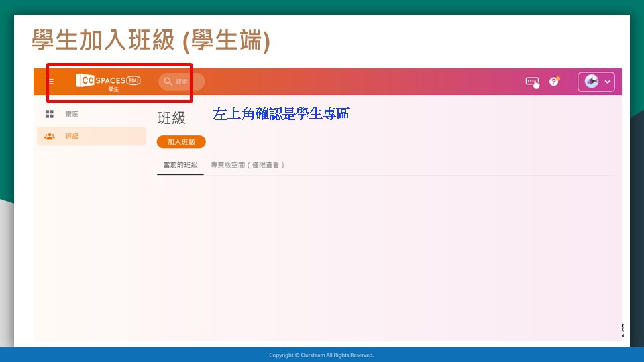Select the 畫廊 sidebar item label
This screenshot has width=644, height=362.
[72, 114]
